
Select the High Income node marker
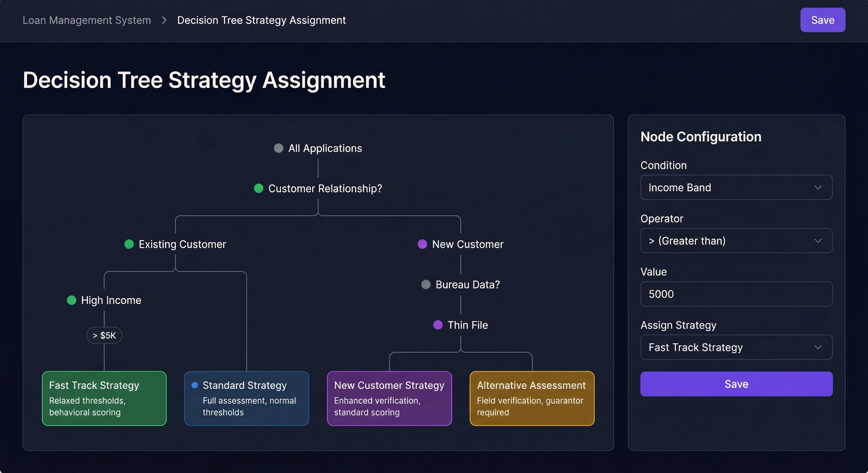pos(72,300)
